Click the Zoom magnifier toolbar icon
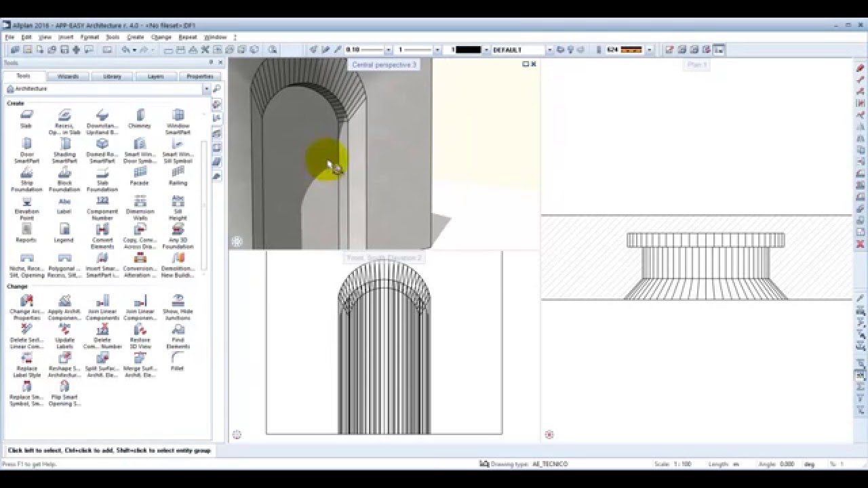This screenshot has width=868, height=488. click(272, 49)
